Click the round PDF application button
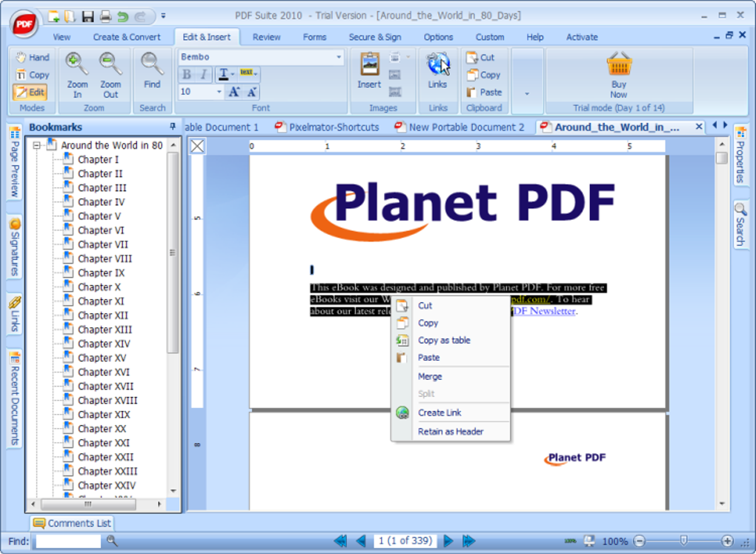 point(24,24)
